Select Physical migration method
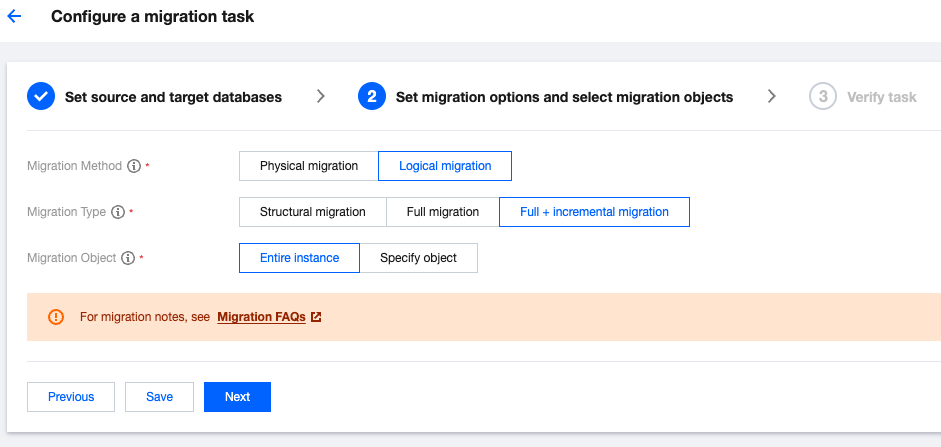941x447 pixels. tap(308, 166)
